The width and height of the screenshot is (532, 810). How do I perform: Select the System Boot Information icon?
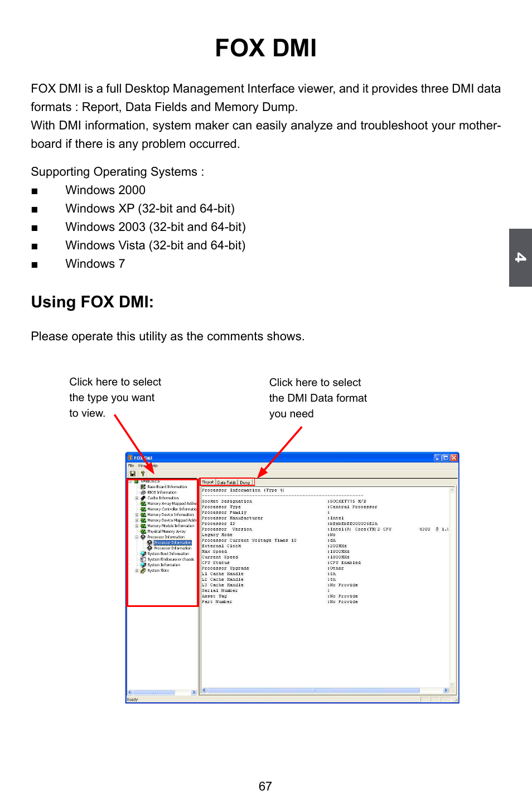click(x=143, y=553)
